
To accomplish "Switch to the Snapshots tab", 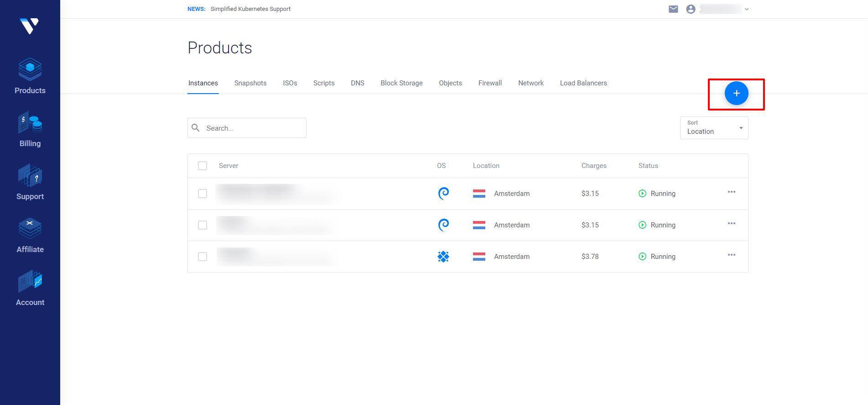I will [x=250, y=83].
